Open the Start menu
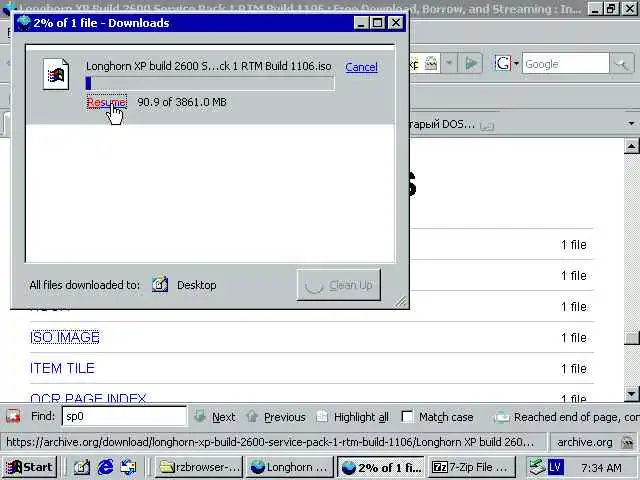The image size is (640, 480). [29, 467]
